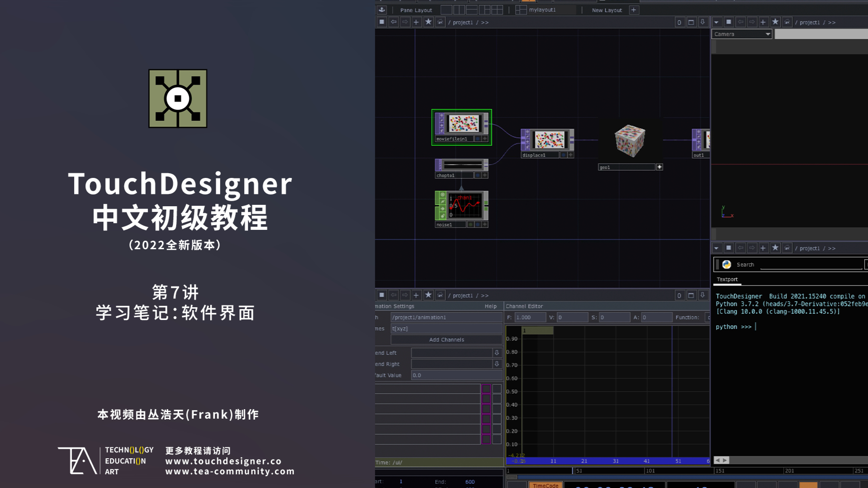Screen dimensions: 868x488
Task: Click the desktop icon left of Pane Layout
Action: [x=382, y=10]
